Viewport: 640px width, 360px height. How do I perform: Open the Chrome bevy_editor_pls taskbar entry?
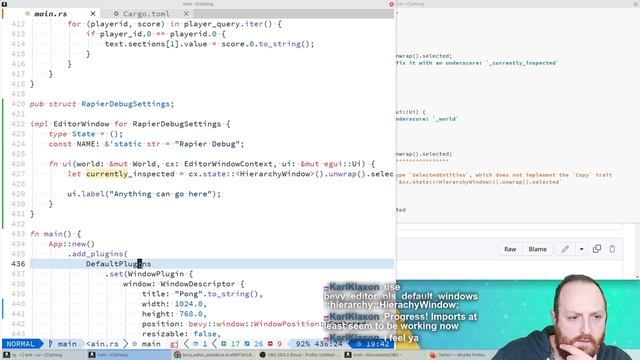[x=214, y=355]
